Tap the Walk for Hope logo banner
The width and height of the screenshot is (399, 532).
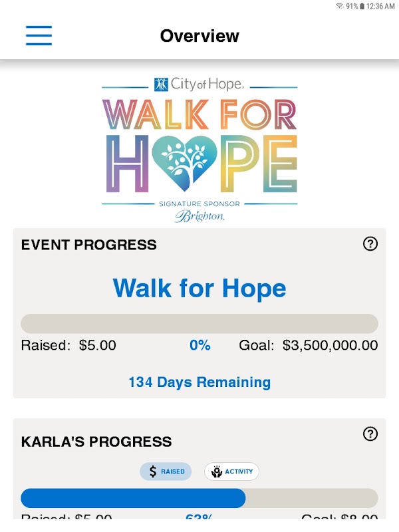click(x=199, y=149)
